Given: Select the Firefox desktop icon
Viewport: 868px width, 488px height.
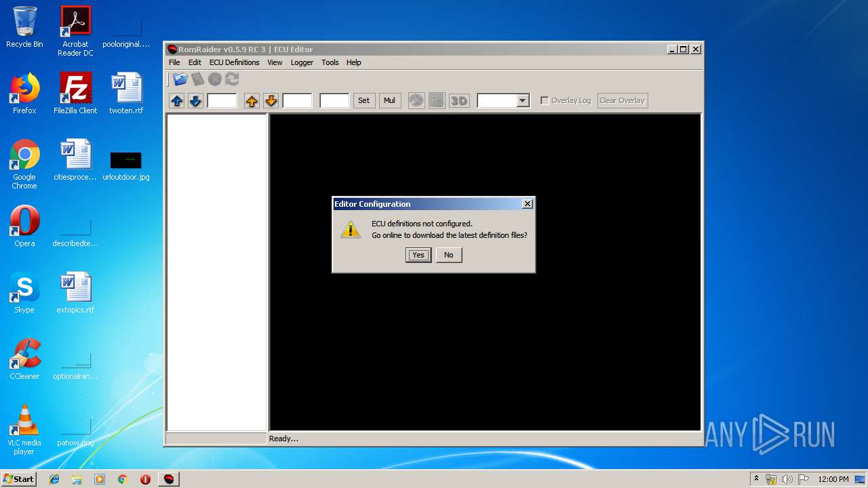Looking at the screenshot, I should pos(24,94).
